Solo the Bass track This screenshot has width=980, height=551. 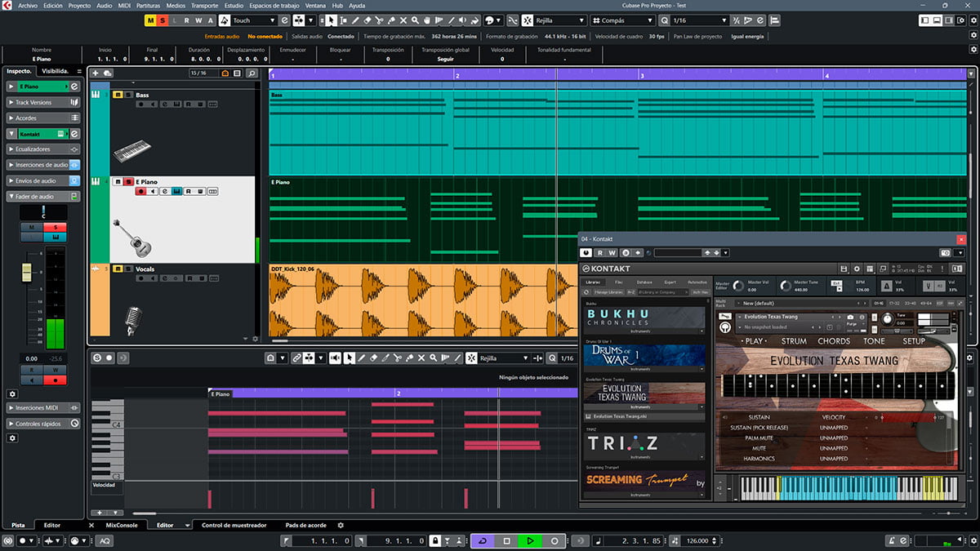[x=129, y=95]
